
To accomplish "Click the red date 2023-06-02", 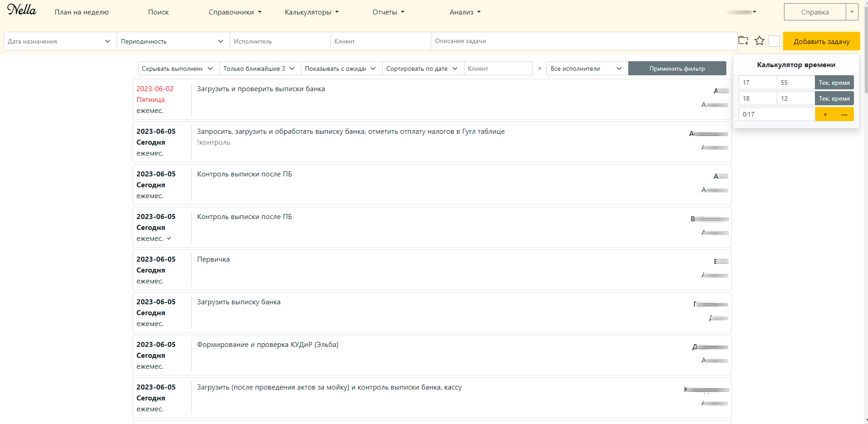I will pyautogui.click(x=155, y=89).
